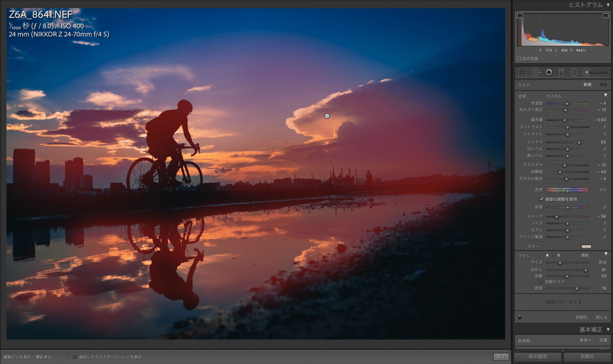Click the 露光量 value -0.60
This screenshot has width=613, height=364.
[x=600, y=120]
